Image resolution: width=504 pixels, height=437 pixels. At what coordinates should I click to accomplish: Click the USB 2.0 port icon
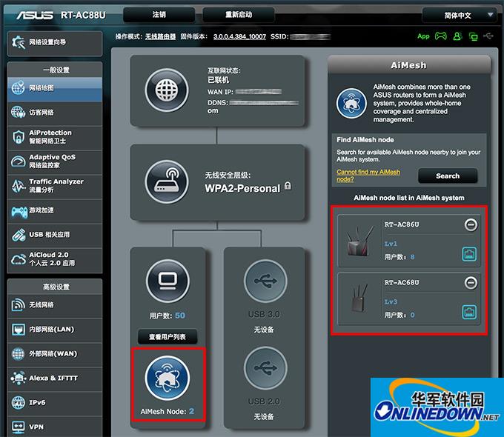pyautogui.click(x=265, y=368)
